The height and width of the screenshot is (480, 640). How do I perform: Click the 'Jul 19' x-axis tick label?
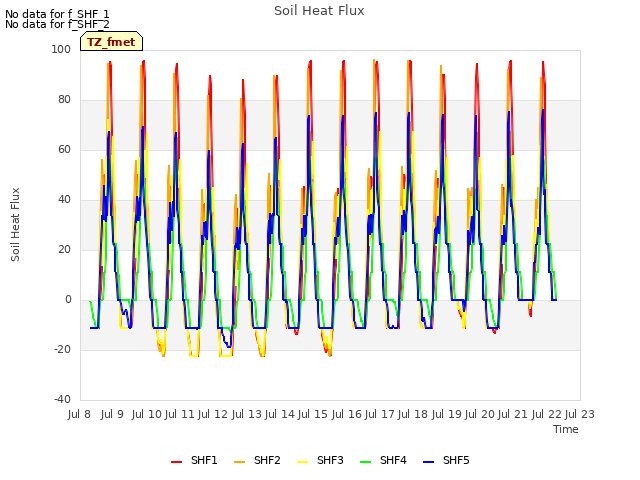447,414
